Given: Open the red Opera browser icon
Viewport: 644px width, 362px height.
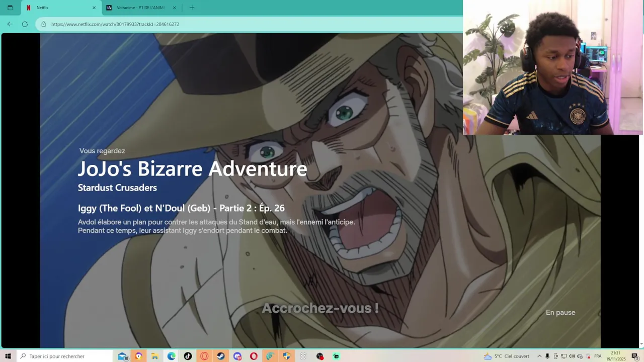Looking at the screenshot, I should [x=254, y=356].
